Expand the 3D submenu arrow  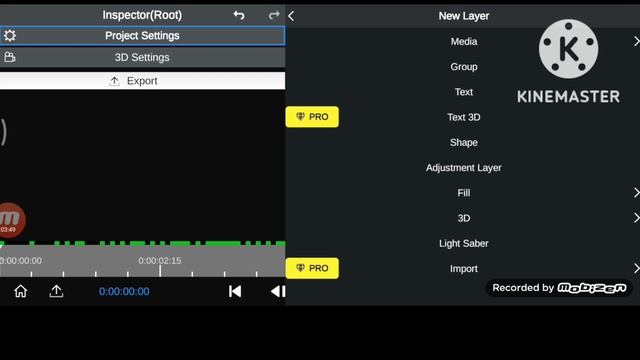click(x=636, y=218)
